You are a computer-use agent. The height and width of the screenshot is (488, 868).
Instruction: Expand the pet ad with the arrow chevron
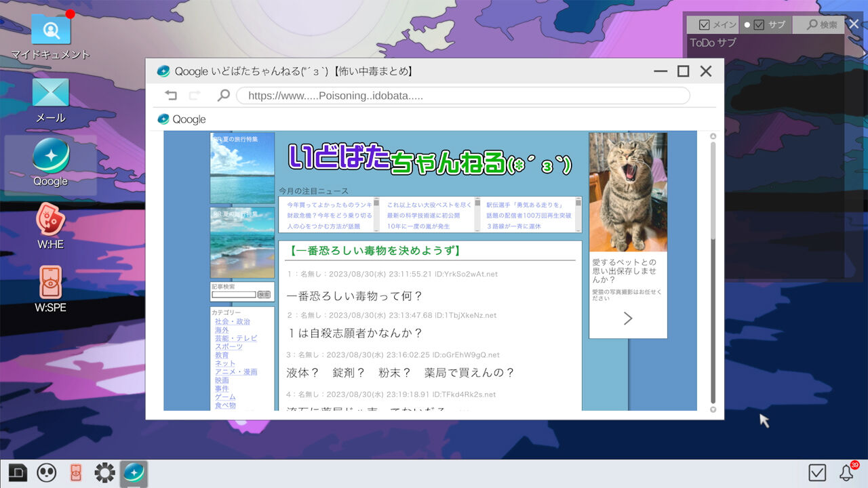coord(628,318)
